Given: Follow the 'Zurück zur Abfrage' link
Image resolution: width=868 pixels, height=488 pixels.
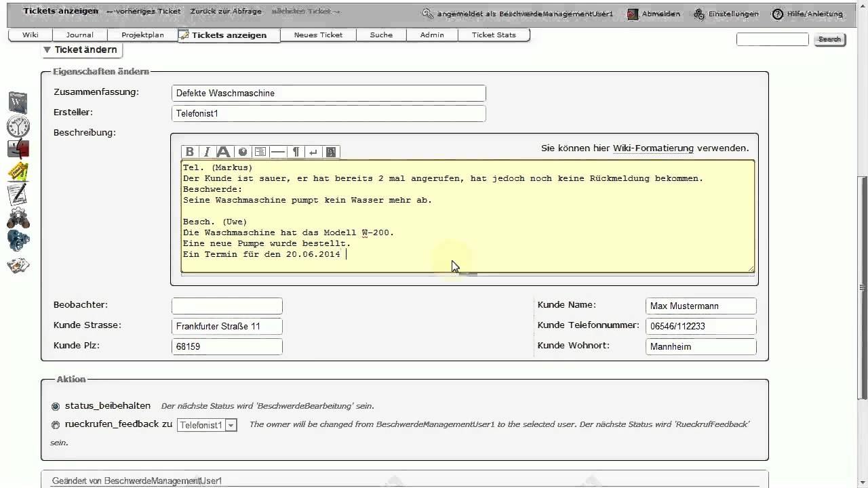Looking at the screenshot, I should (x=226, y=12).
